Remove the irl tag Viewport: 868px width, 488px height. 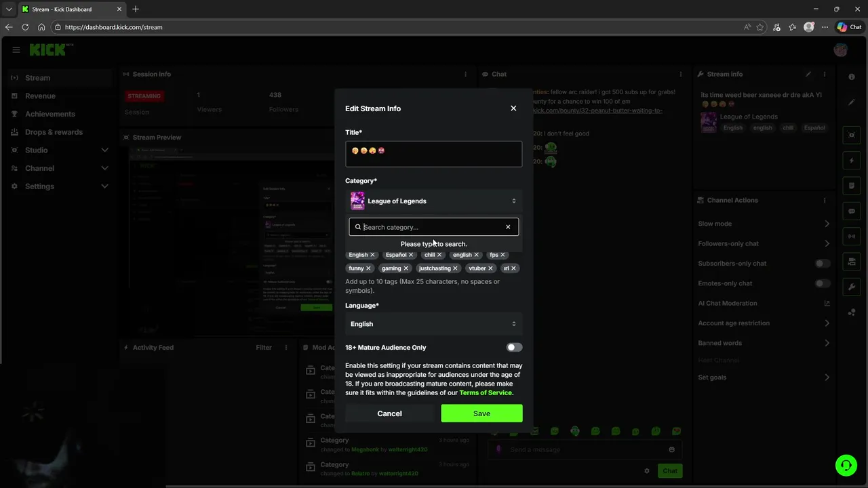tap(513, 268)
